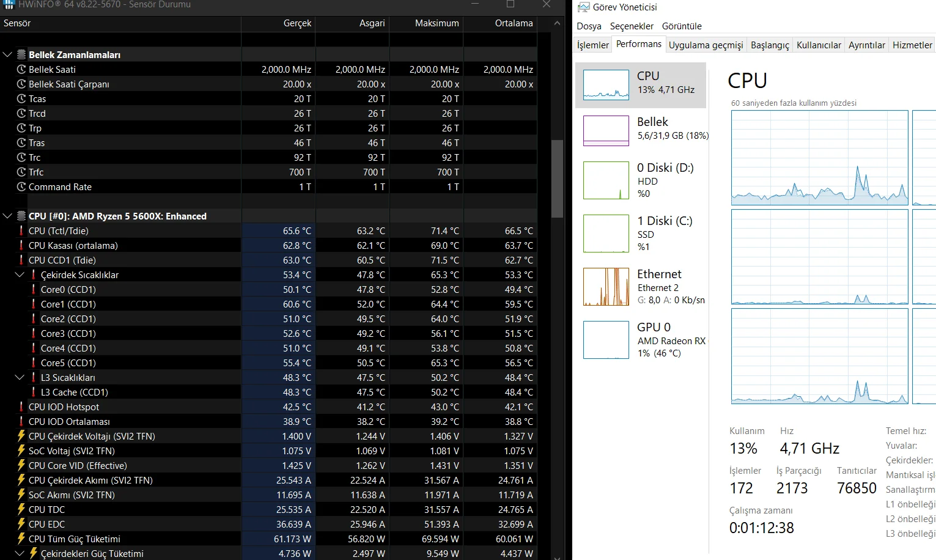Open the Seçenekler menu

pos(632,26)
